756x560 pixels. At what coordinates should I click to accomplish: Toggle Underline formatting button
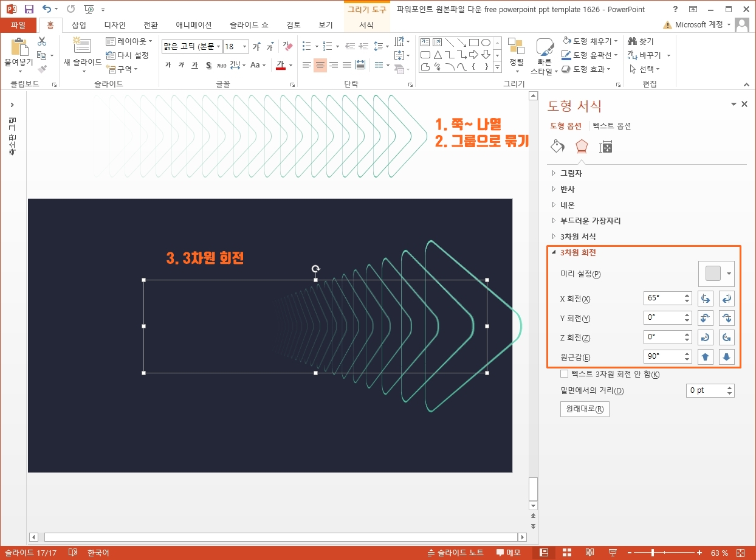[194, 65]
